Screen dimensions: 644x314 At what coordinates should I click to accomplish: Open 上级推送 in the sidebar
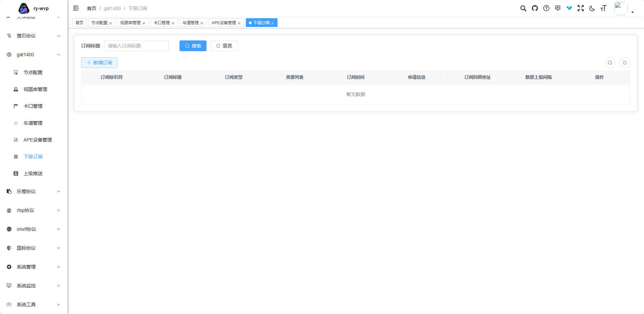coord(33,174)
